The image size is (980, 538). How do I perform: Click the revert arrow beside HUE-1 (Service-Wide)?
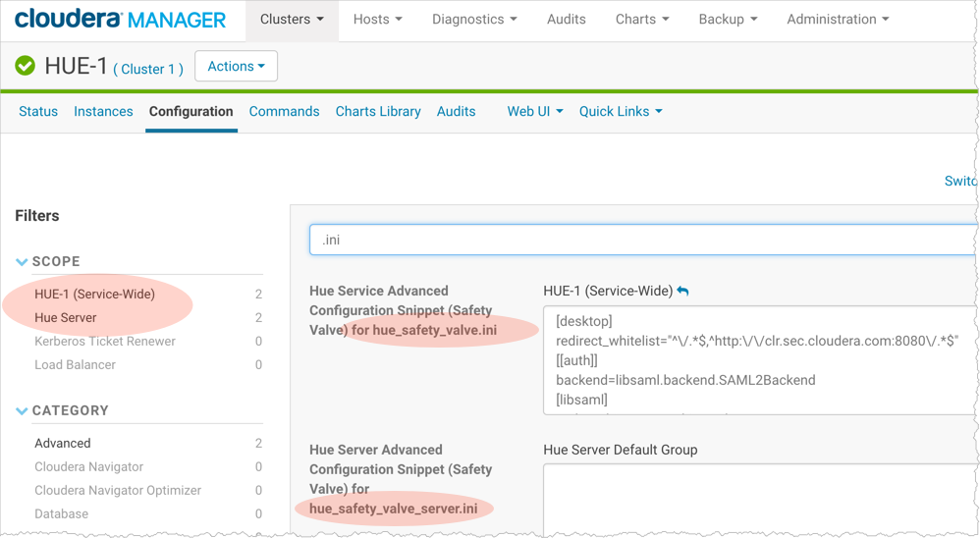[682, 291]
